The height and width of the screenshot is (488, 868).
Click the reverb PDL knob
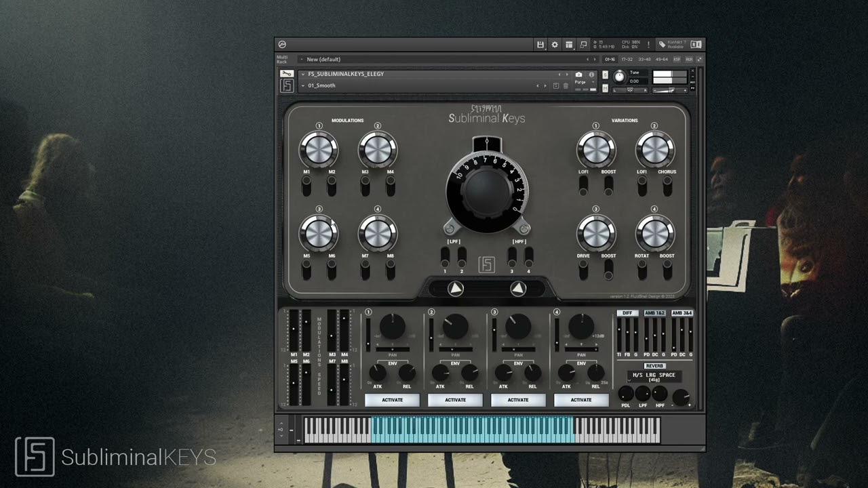(x=626, y=393)
